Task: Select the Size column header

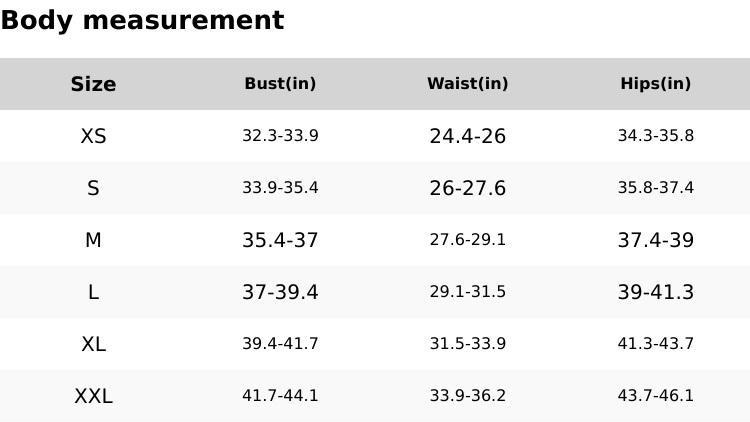Action: click(93, 84)
